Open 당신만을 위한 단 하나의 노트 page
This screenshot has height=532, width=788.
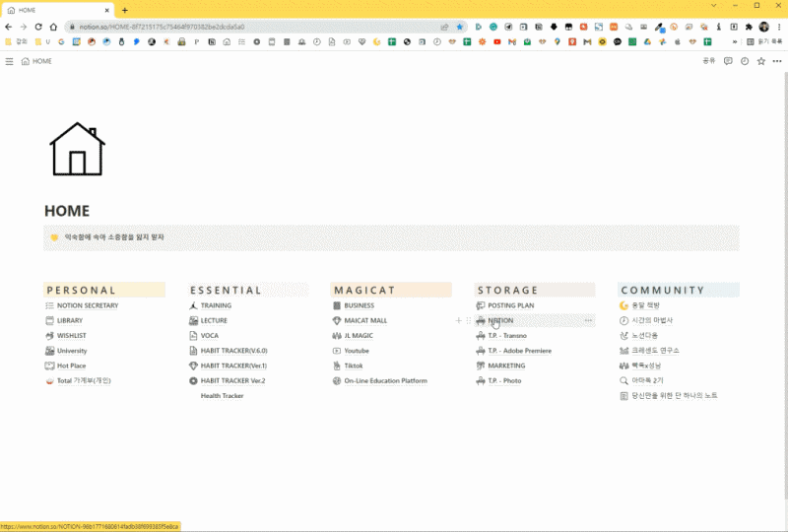(675, 396)
